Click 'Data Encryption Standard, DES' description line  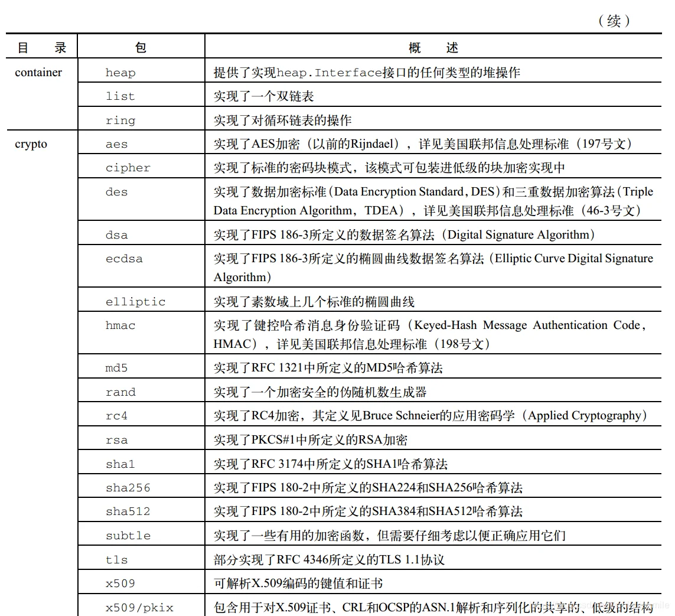[433, 191]
